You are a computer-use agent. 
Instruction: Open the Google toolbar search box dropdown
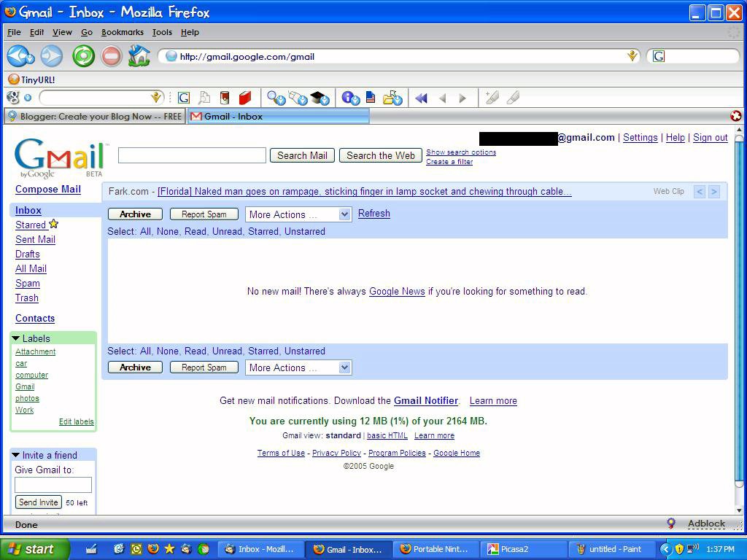pos(155,98)
